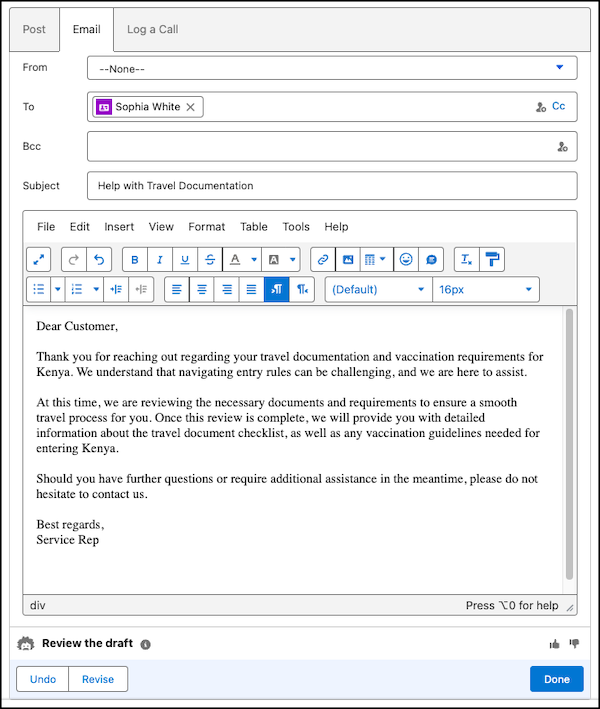Image resolution: width=600 pixels, height=709 pixels.
Task: Insert an image with the picture icon
Action: coord(348,260)
